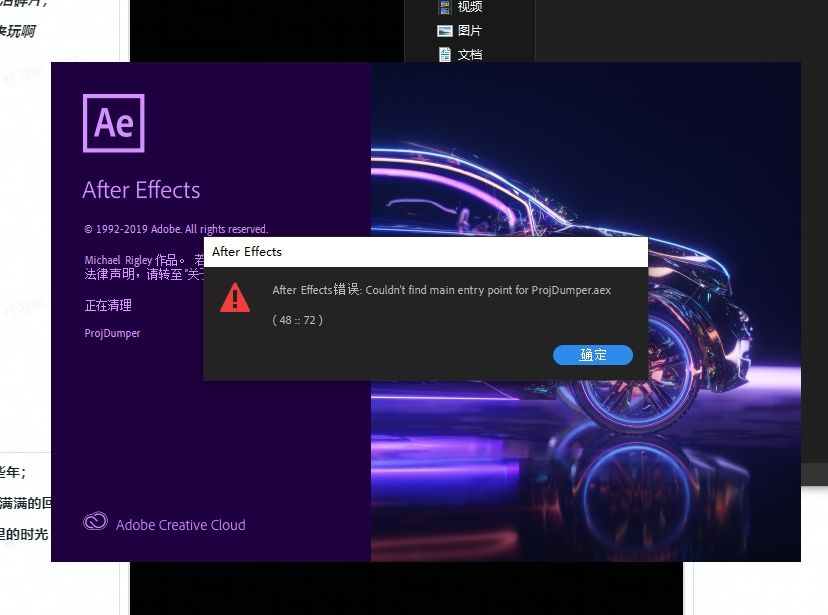
Task: Click the 确定 button in error dialog
Action: tap(592, 355)
